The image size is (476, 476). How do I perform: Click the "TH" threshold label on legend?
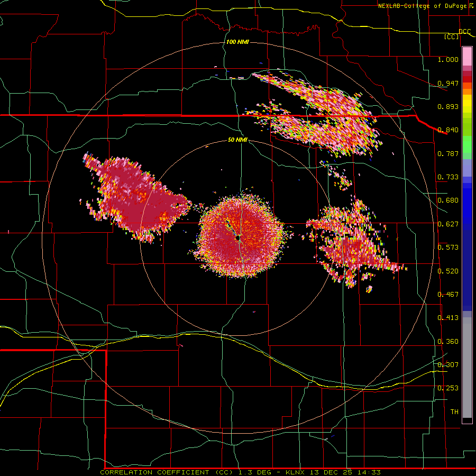click(x=454, y=411)
